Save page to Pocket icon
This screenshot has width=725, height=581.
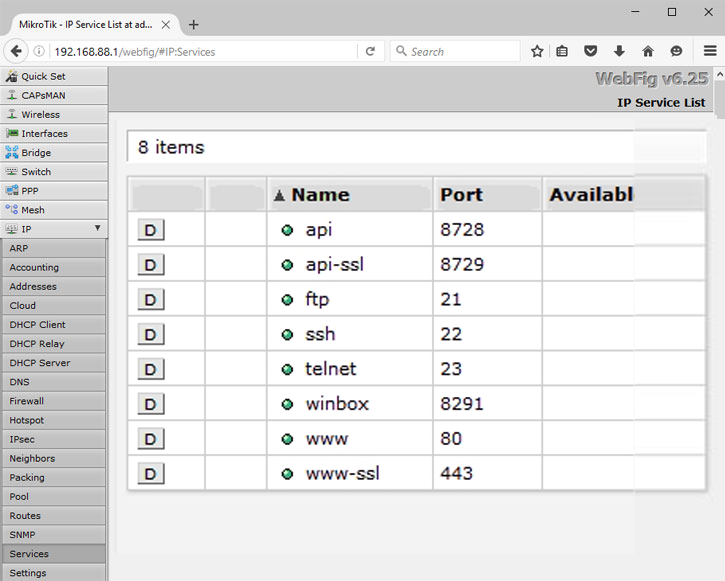590,51
